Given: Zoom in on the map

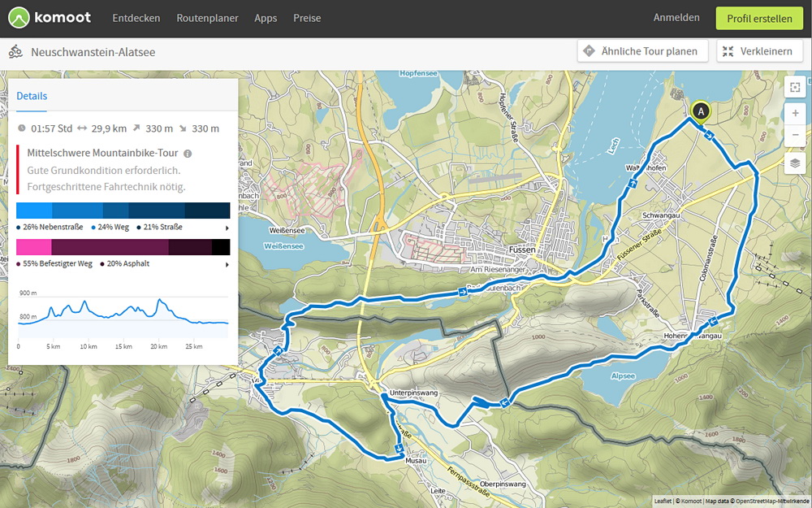Looking at the screenshot, I should click(x=795, y=114).
